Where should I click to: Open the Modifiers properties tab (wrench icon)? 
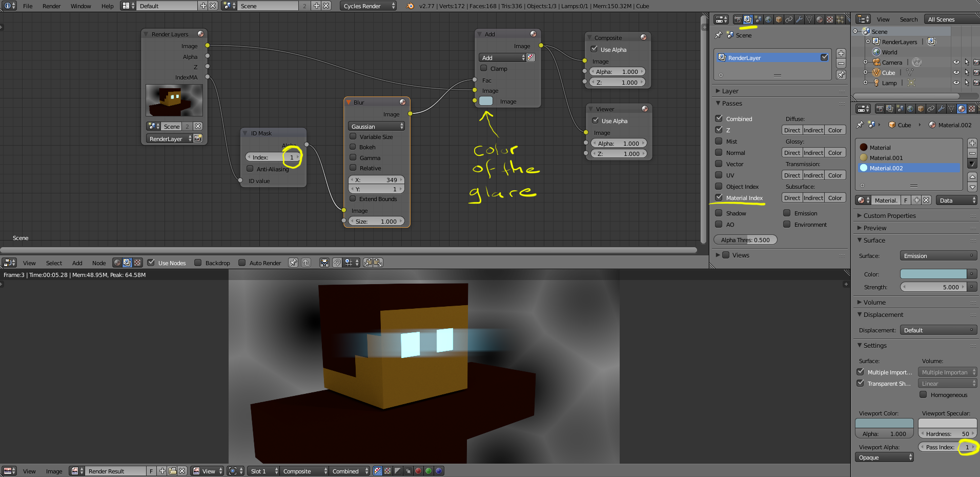(x=799, y=19)
